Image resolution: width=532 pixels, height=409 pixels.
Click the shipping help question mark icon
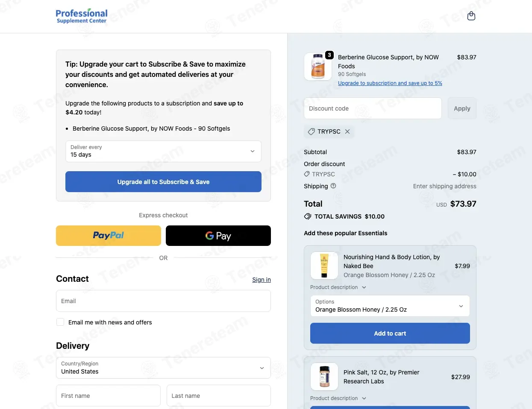tap(333, 186)
